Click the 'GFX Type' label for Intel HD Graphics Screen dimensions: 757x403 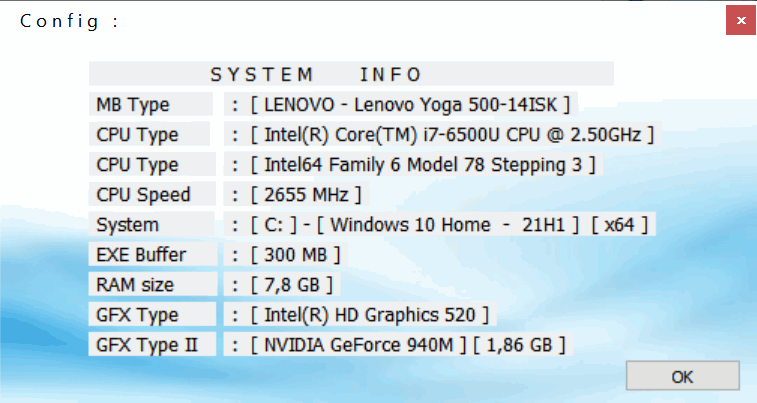point(152,314)
